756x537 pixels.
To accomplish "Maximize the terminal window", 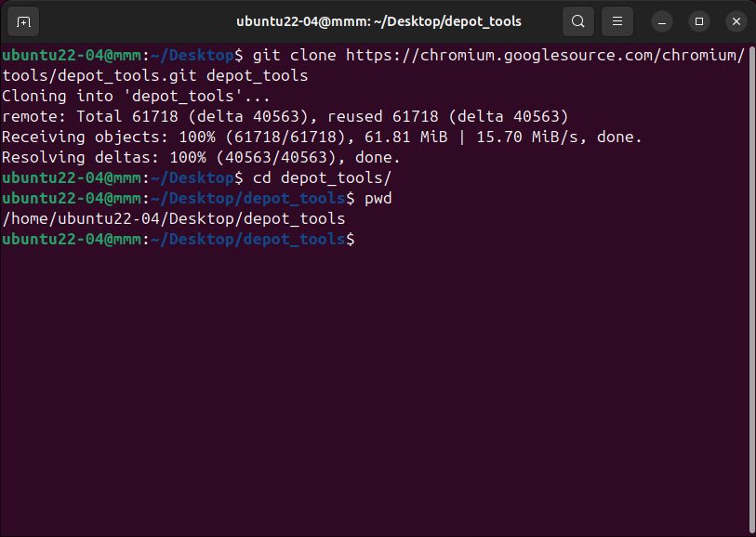I will (699, 21).
